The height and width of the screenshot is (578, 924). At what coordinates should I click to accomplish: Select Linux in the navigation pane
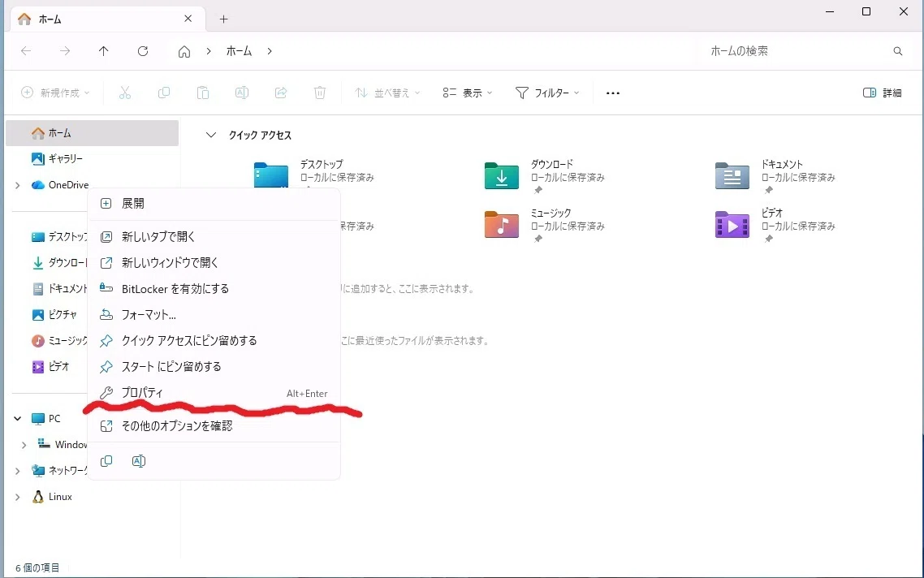click(x=52, y=497)
